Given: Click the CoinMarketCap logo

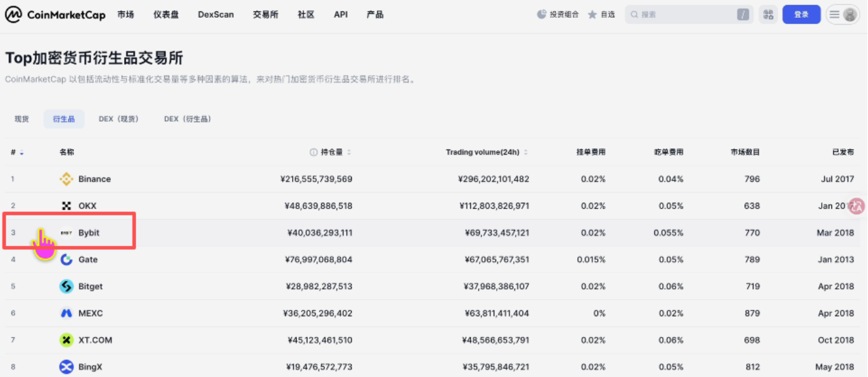Looking at the screenshot, I should click(55, 15).
